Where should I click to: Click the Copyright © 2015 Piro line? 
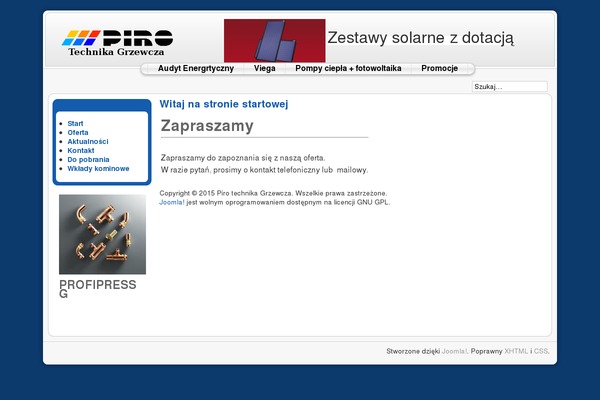coord(273,193)
